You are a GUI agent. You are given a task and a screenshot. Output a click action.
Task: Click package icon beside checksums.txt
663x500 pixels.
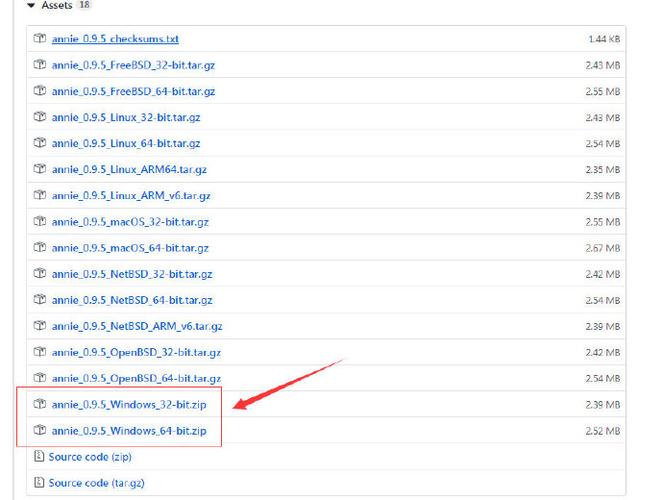point(39,38)
